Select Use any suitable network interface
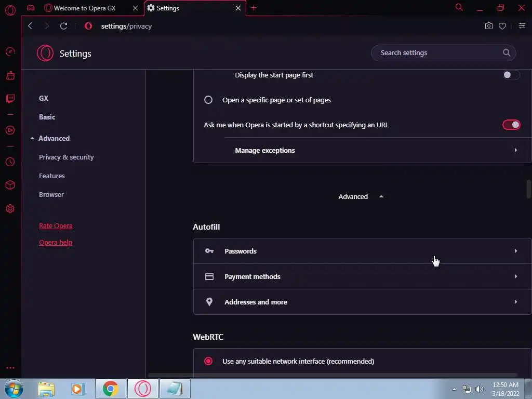 coord(208,361)
